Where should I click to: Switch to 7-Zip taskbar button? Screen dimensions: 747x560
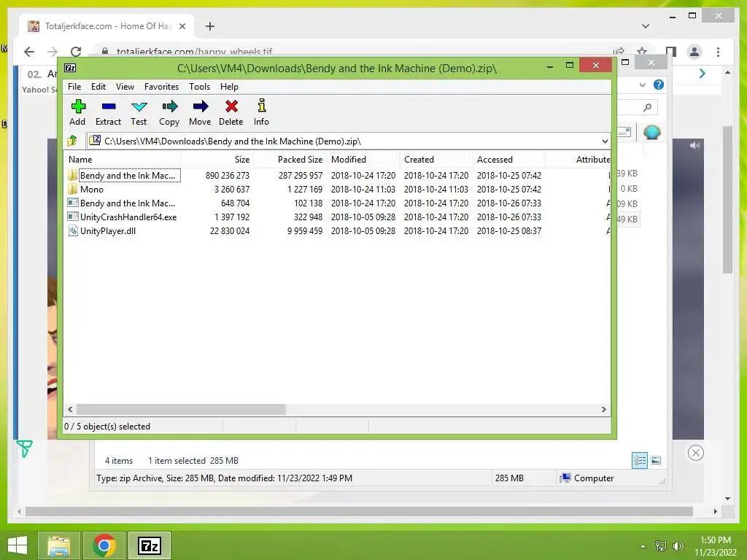(x=150, y=545)
